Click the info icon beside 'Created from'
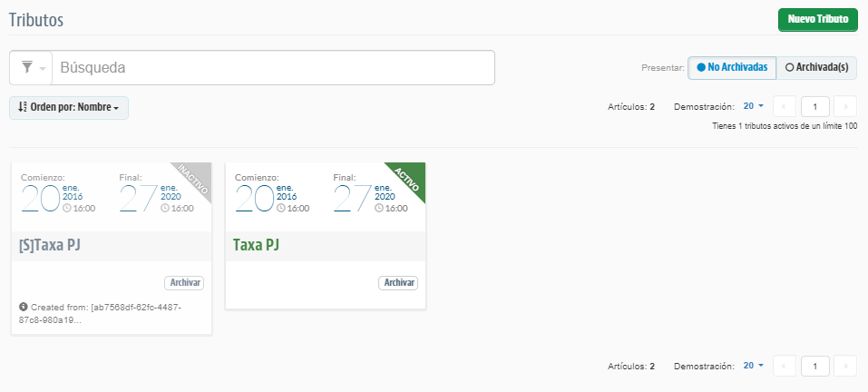868x392 pixels. click(x=23, y=307)
